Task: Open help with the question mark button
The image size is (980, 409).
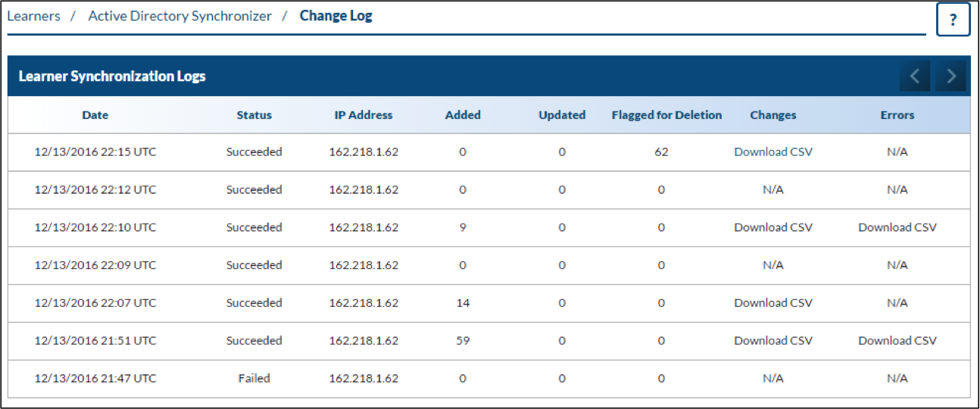Action: (x=953, y=20)
